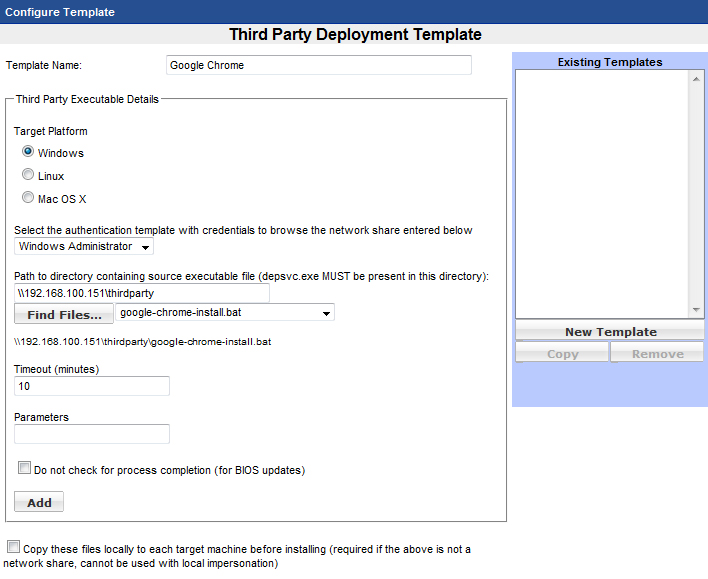Open the Windows Administrator authentication dropdown
The image size is (708, 579).
pyautogui.click(x=85, y=246)
